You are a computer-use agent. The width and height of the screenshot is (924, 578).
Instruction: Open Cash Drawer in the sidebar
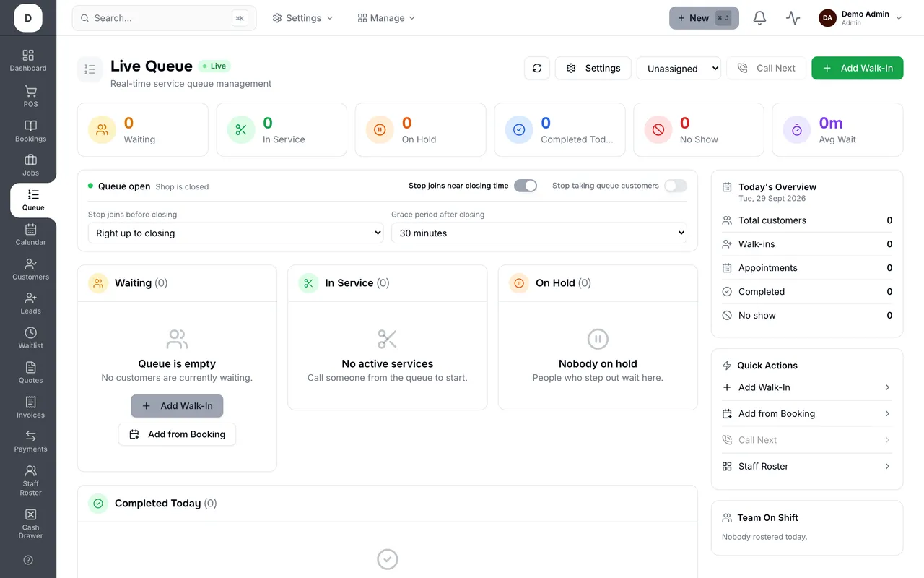tap(30, 524)
